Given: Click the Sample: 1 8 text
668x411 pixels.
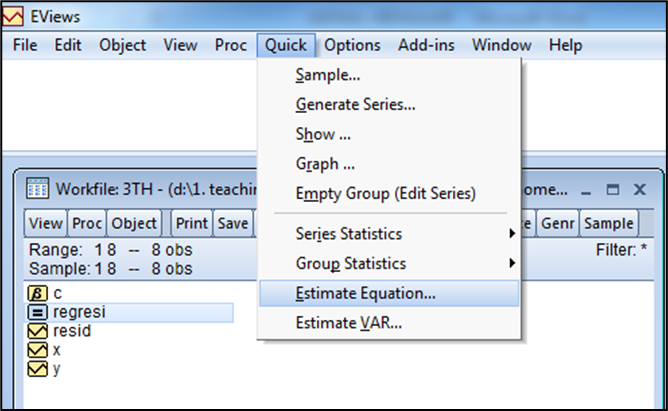Looking at the screenshot, I should [x=72, y=269].
